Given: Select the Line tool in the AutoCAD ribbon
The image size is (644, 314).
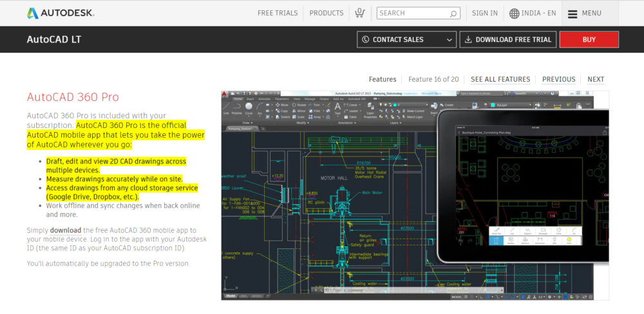Looking at the screenshot, I should 226,107.
